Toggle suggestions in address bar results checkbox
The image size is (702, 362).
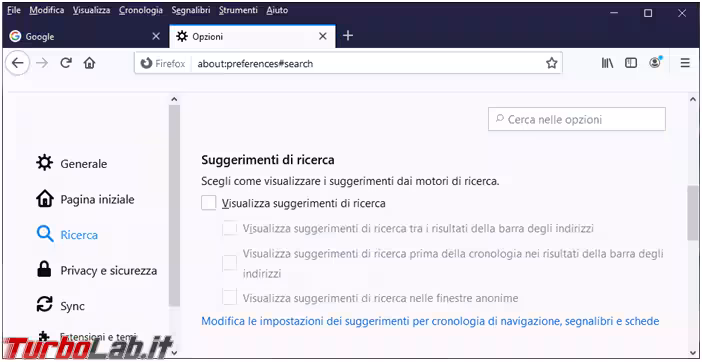[x=230, y=228]
